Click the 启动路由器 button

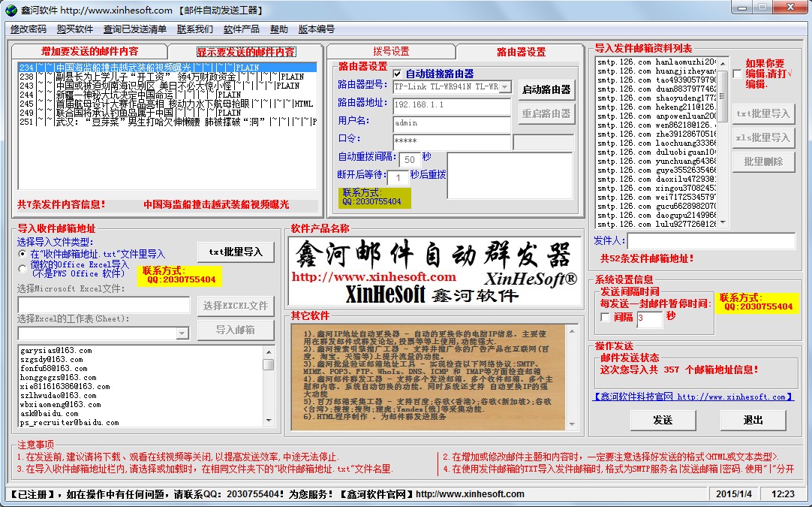[546, 89]
